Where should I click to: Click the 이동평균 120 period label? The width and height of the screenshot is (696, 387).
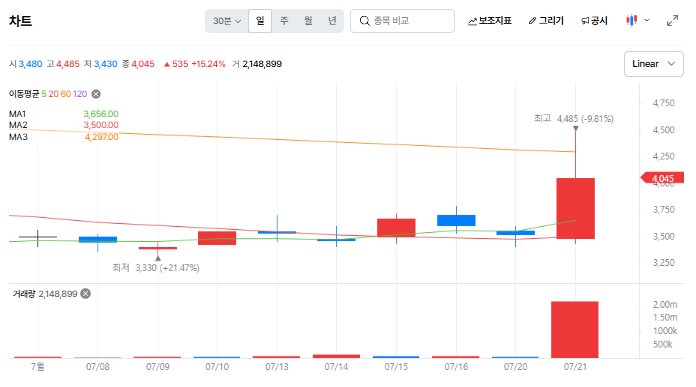[x=80, y=94]
